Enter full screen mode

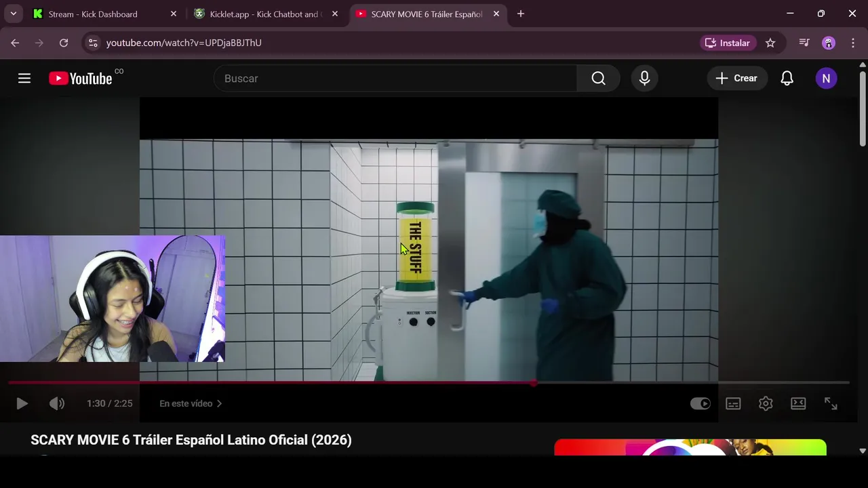point(831,403)
